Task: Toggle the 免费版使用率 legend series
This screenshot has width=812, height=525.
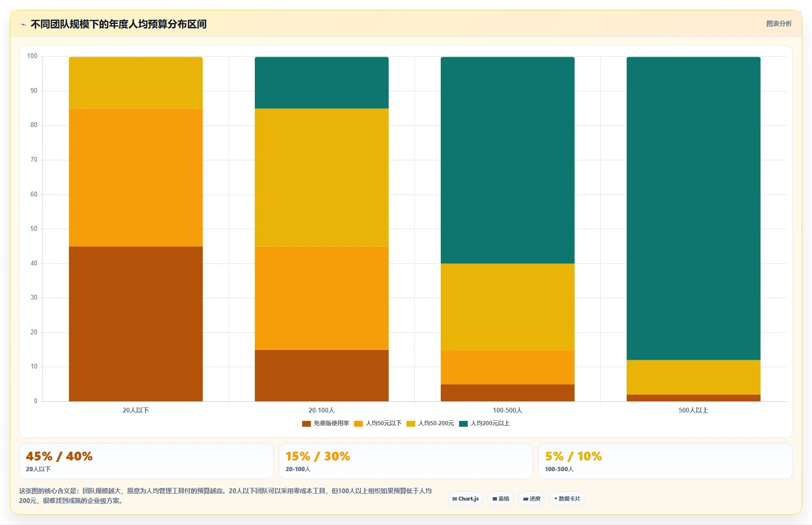Action: [x=326, y=423]
